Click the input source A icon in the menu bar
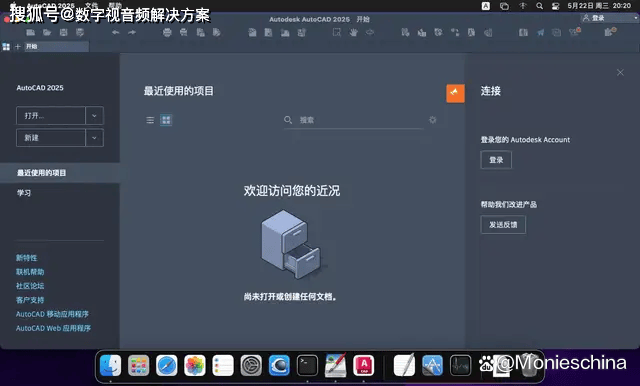640x386 pixels. pyautogui.click(x=486, y=6)
